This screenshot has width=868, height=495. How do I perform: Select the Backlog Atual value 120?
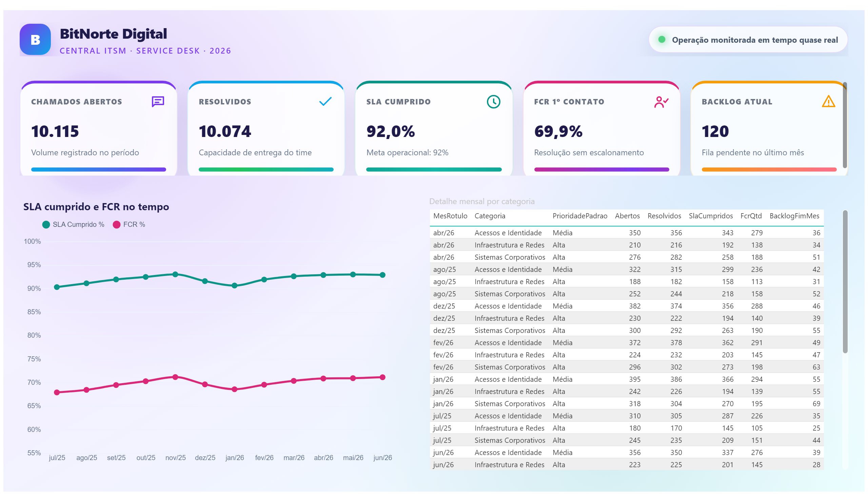715,131
